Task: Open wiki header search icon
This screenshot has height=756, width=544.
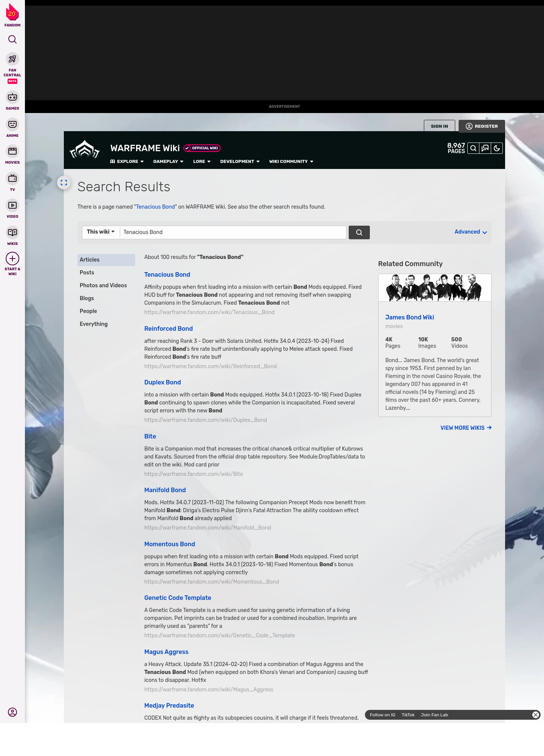Action: click(473, 148)
